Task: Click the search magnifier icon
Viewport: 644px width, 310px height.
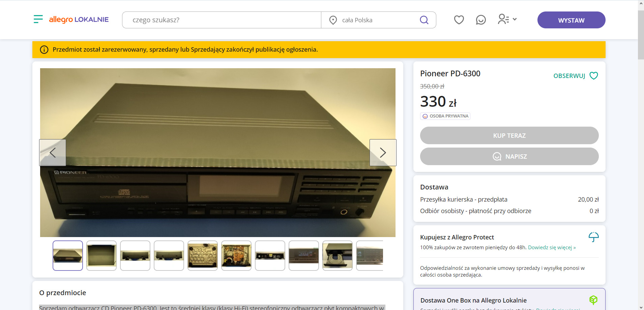Action: [424, 20]
